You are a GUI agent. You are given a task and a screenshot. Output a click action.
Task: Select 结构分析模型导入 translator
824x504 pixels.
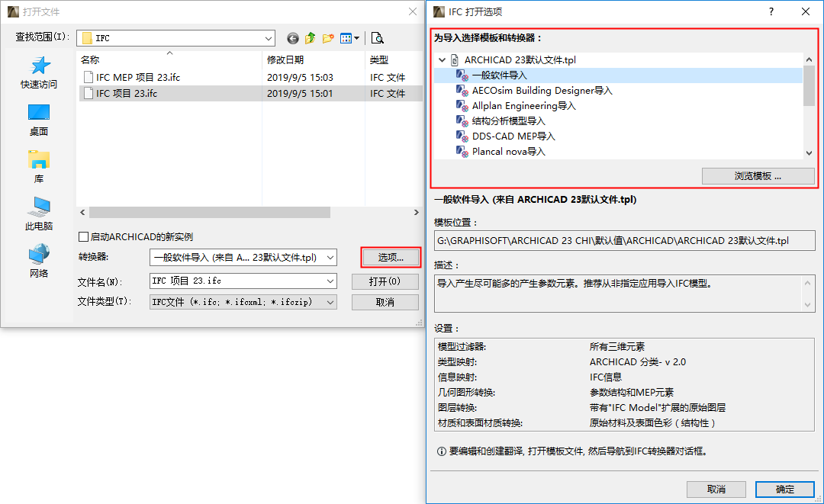coord(509,121)
